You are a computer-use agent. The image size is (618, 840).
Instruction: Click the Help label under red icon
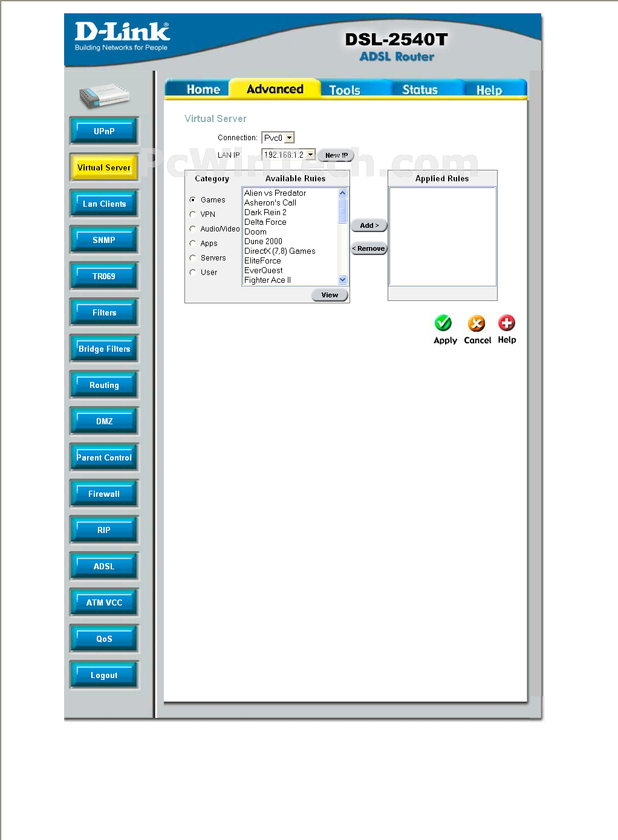pos(507,340)
